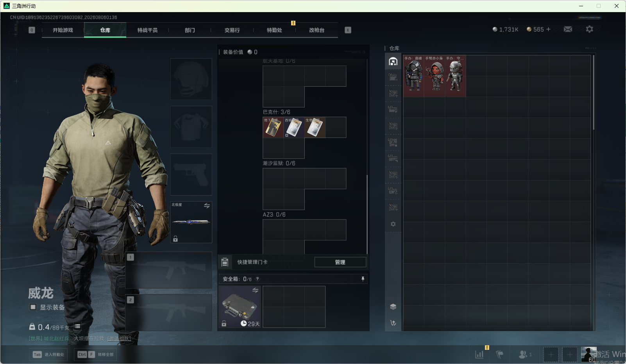Screen dimensions: 626x364
Task: Select the silver figurine in the warehouse
Action: [455, 76]
